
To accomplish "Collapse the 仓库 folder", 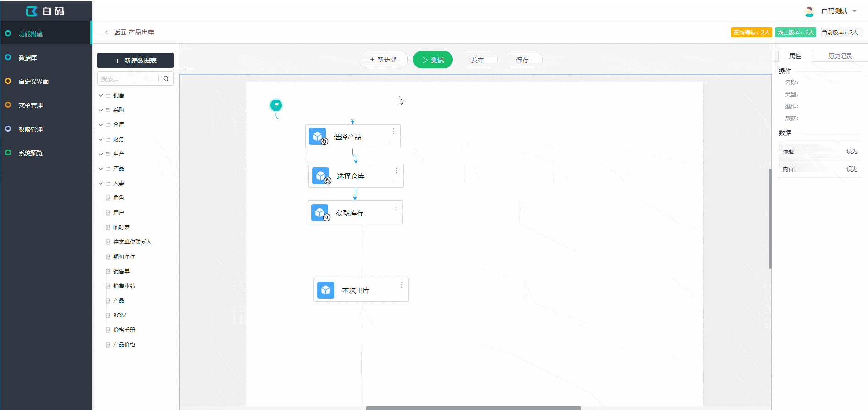I will (x=101, y=125).
